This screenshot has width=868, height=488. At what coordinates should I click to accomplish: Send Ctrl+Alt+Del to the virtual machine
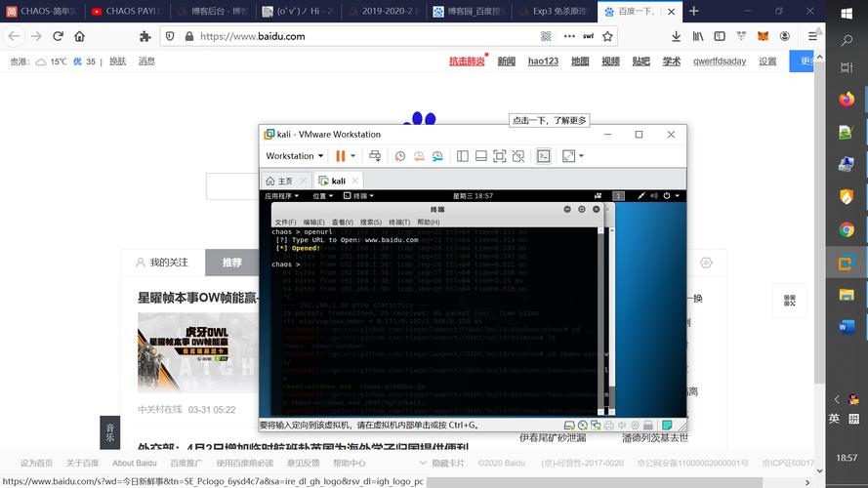pyautogui.click(x=375, y=156)
